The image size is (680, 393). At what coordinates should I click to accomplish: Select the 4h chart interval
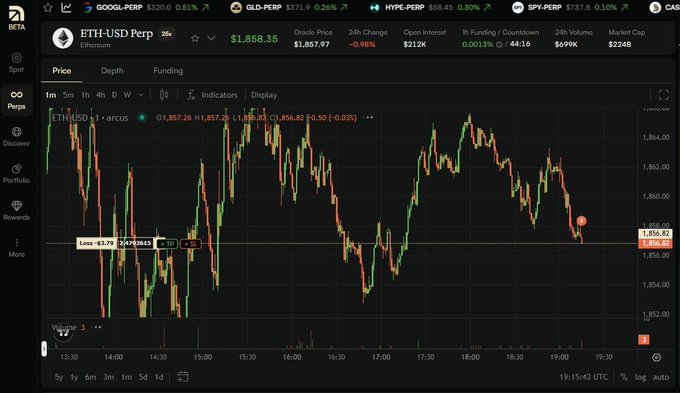coord(101,95)
